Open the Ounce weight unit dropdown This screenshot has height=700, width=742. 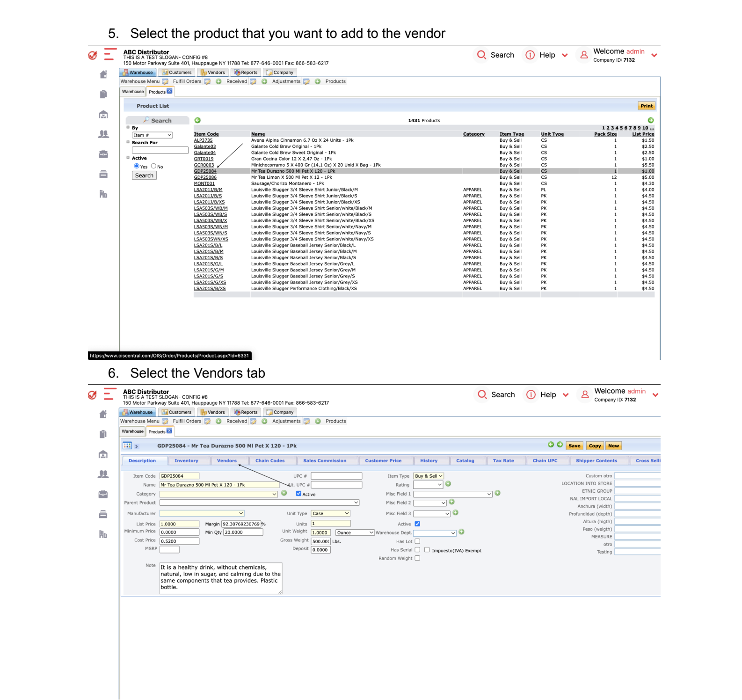point(355,533)
